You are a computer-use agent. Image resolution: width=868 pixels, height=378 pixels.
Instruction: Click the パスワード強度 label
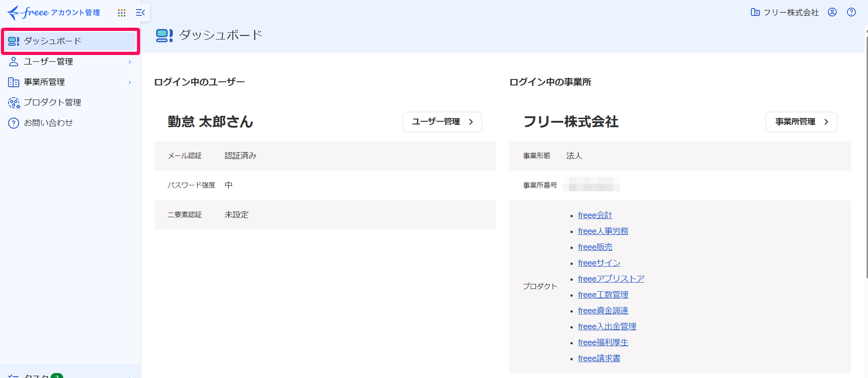pyautogui.click(x=191, y=185)
